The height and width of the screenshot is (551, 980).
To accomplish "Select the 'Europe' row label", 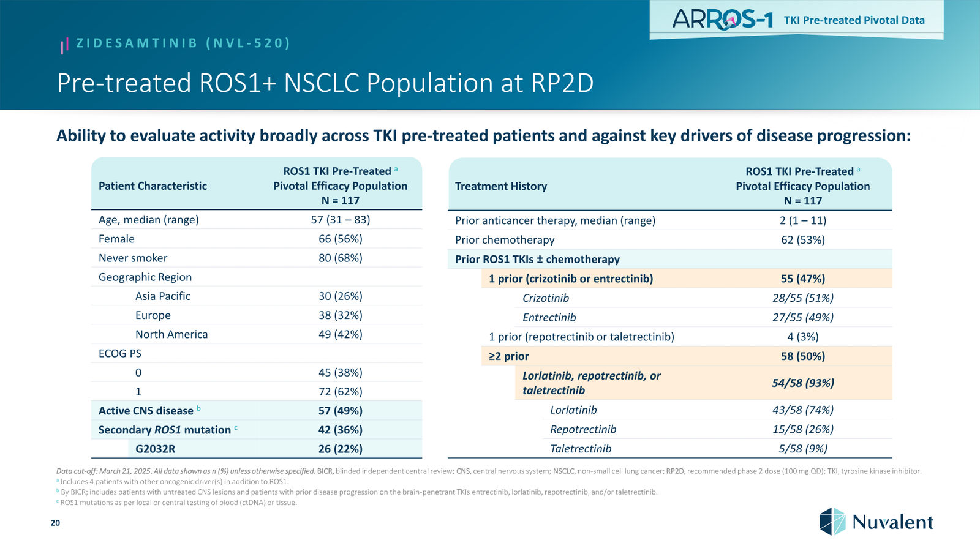I will [x=153, y=315].
